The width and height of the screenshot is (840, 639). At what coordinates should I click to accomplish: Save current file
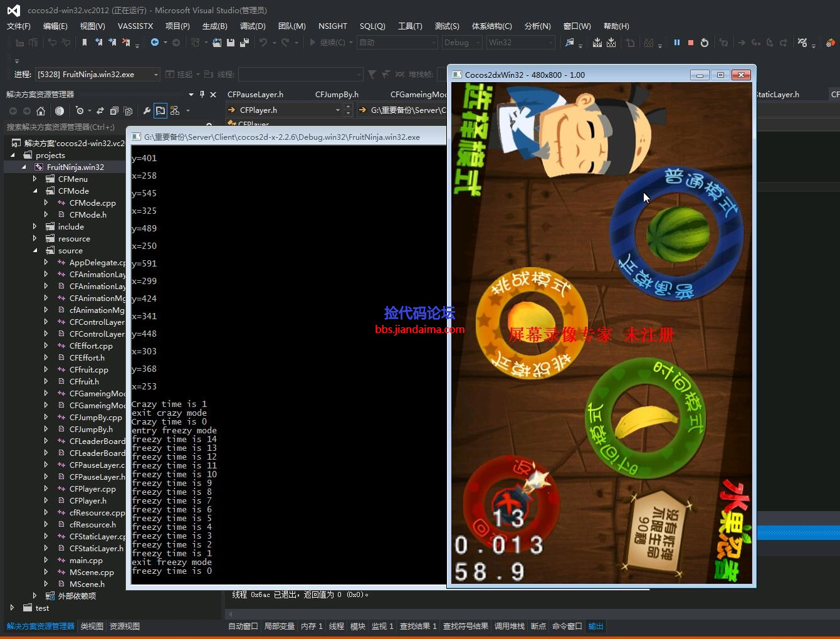click(x=231, y=42)
